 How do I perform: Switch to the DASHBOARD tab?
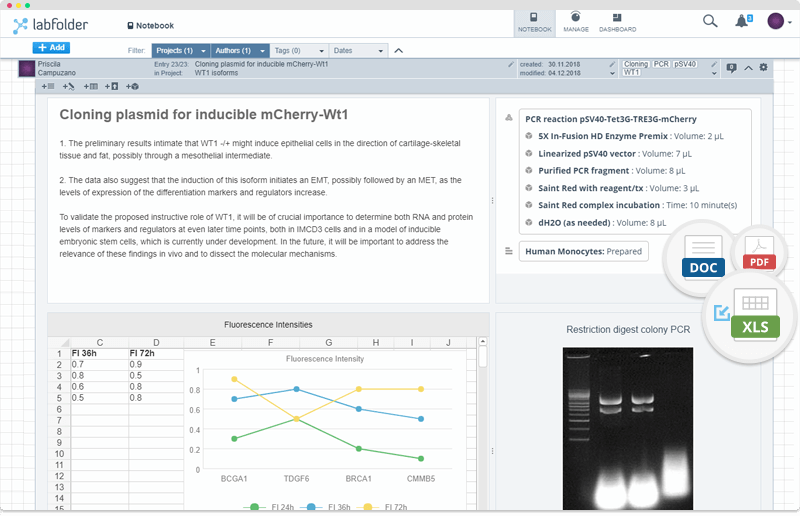617,23
